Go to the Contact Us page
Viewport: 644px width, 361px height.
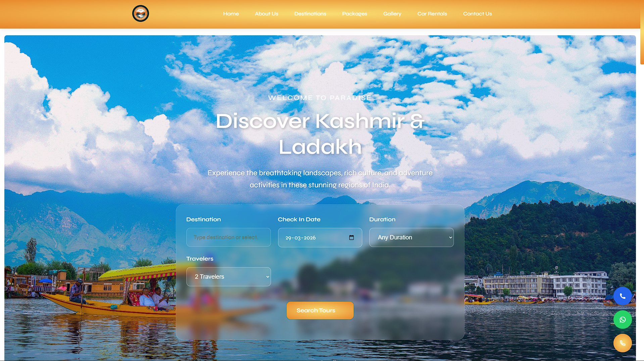[x=477, y=14]
